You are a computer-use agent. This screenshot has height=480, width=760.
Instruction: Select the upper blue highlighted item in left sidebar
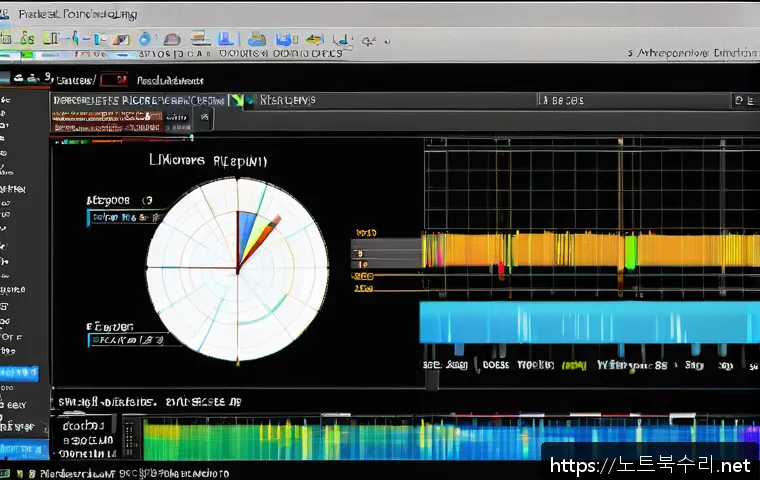20,373
